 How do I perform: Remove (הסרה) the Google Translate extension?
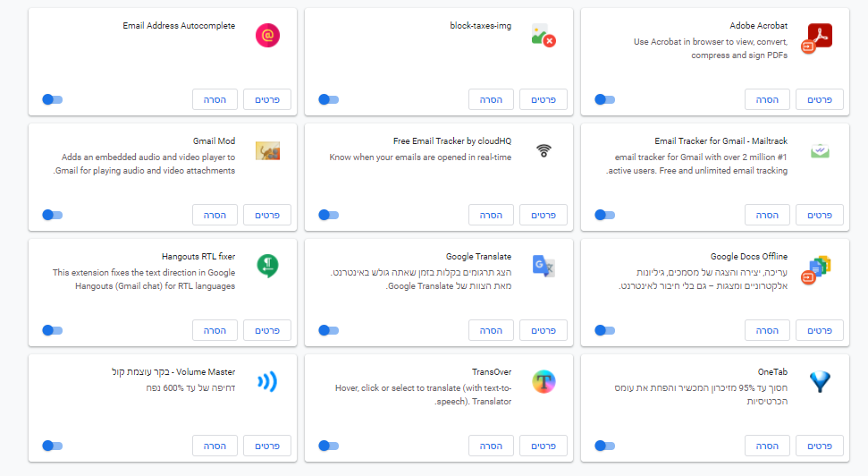point(491,330)
